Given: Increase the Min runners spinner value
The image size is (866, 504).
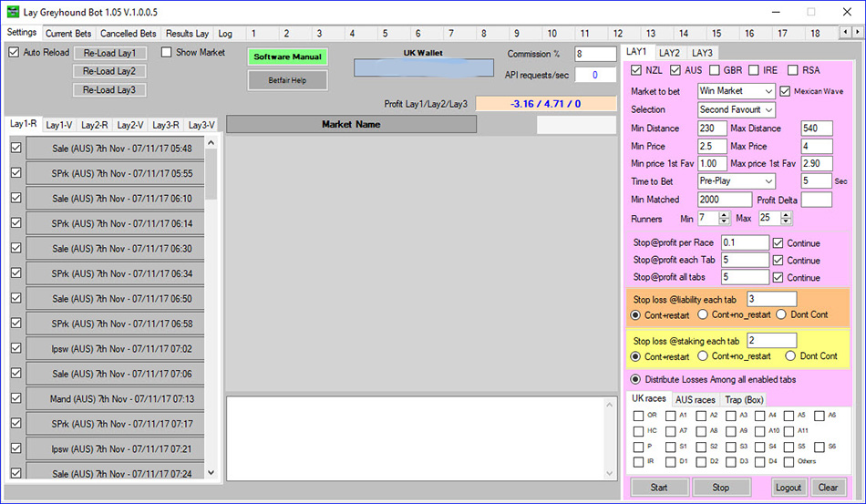Looking at the screenshot, I should pyautogui.click(x=724, y=215).
